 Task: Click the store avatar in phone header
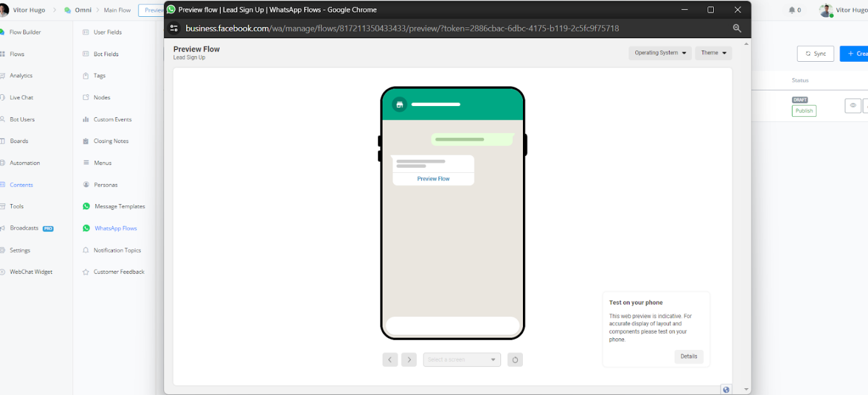click(x=399, y=104)
